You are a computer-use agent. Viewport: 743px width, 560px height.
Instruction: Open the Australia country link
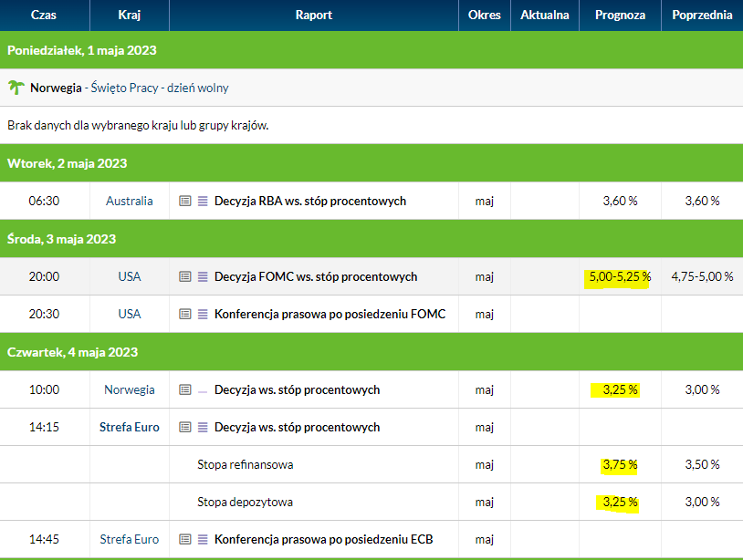click(130, 202)
